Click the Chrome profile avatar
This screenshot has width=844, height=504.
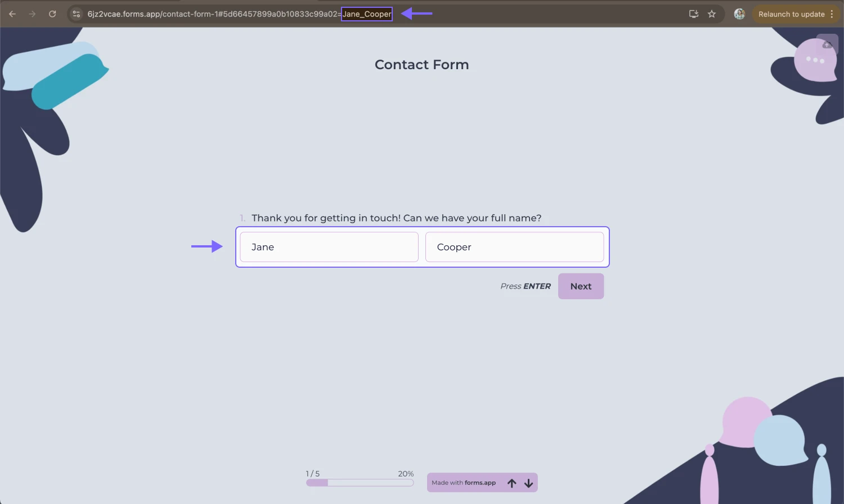(739, 13)
